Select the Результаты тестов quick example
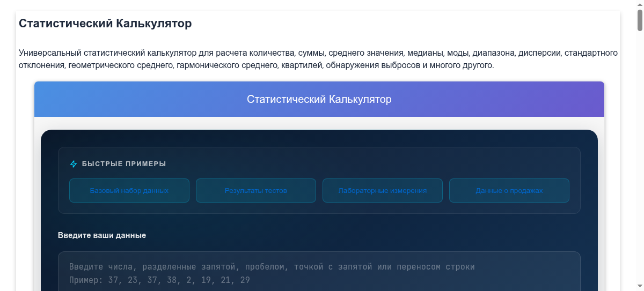 pyautogui.click(x=256, y=191)
